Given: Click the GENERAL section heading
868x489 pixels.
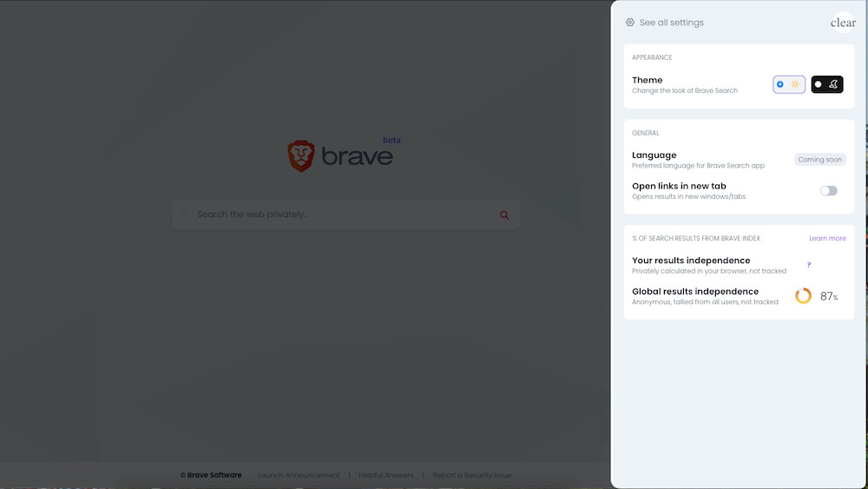Looking at the screenshot, I should [646, 133].
